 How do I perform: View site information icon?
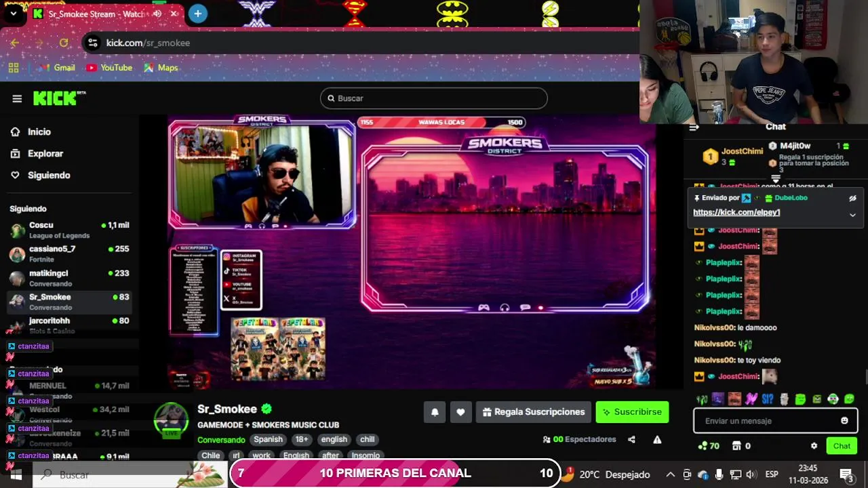93,43
